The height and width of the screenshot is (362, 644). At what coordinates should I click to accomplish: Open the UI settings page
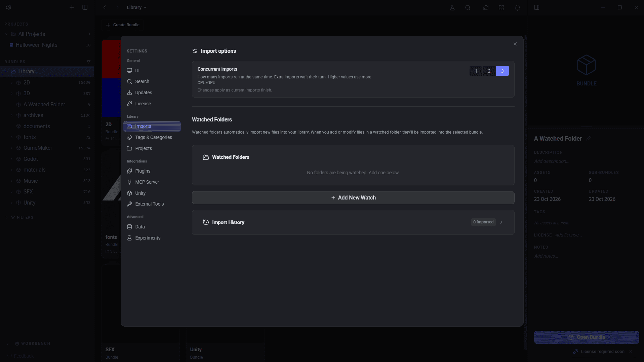pyautogui.click(x=152, y=71)
